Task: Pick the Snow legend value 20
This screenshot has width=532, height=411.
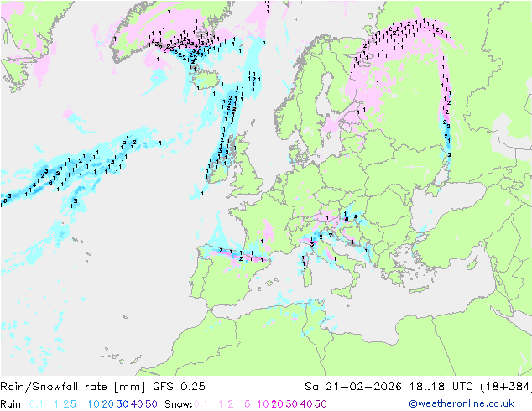Action: click(x=277, y=404)
